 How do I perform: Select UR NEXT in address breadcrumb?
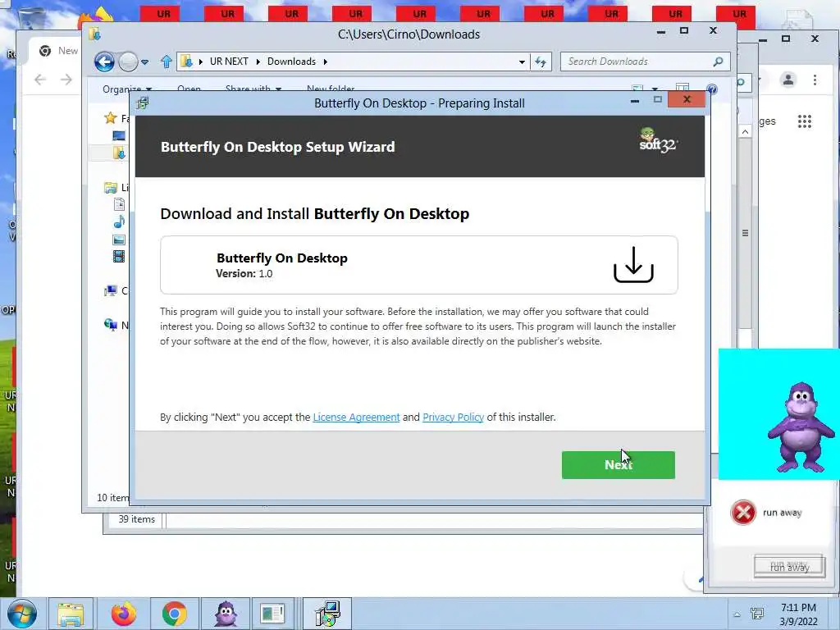[x=229, y=61]
